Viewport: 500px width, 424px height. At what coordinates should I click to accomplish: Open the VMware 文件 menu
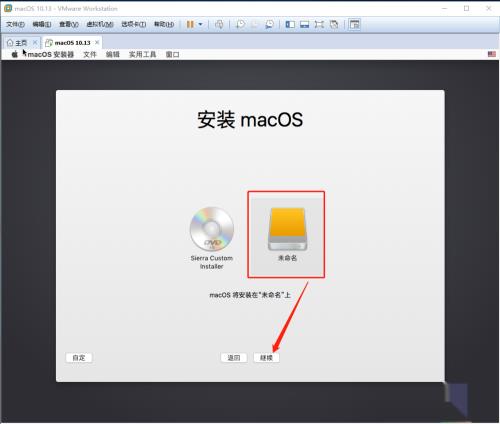(x=15, y=24)
